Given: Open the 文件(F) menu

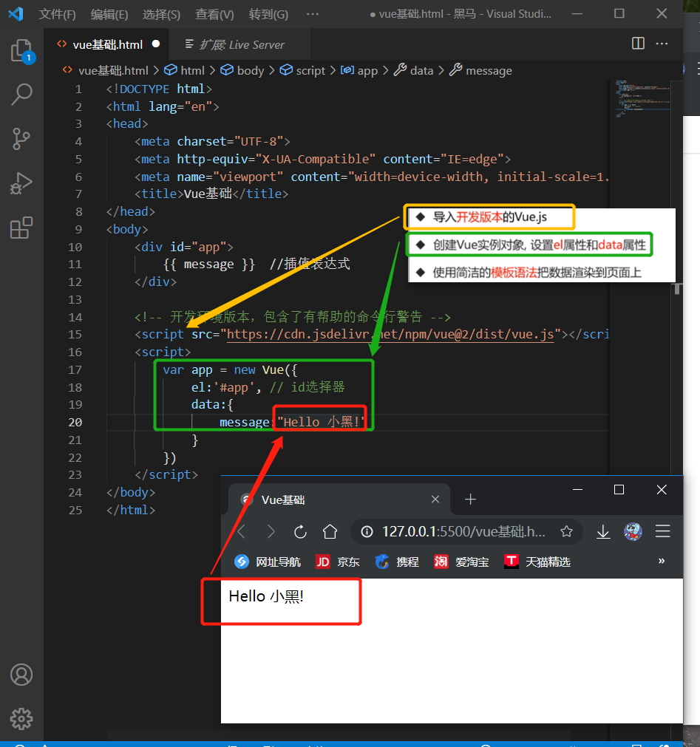Looking at the screenshot, I should point(57,14).
